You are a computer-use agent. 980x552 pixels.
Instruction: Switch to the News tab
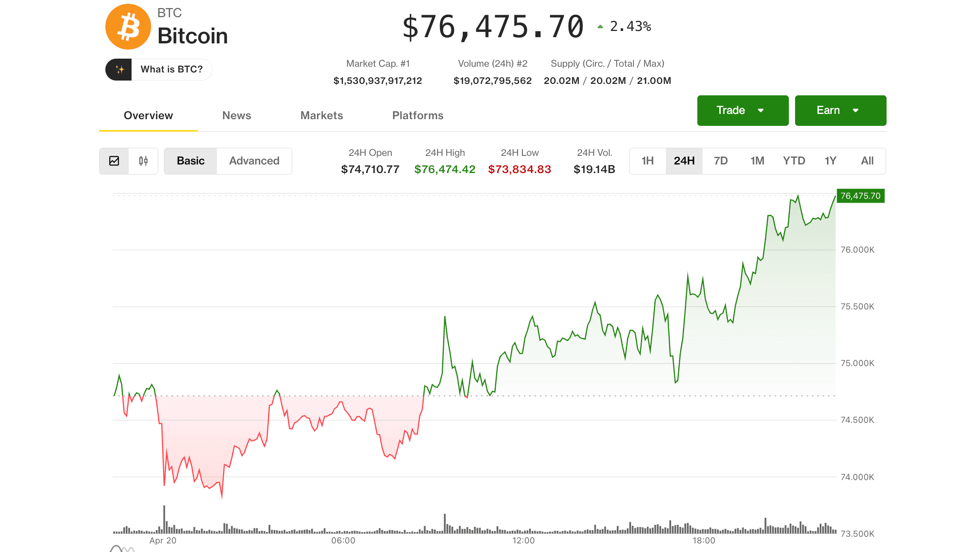point(236,115)
